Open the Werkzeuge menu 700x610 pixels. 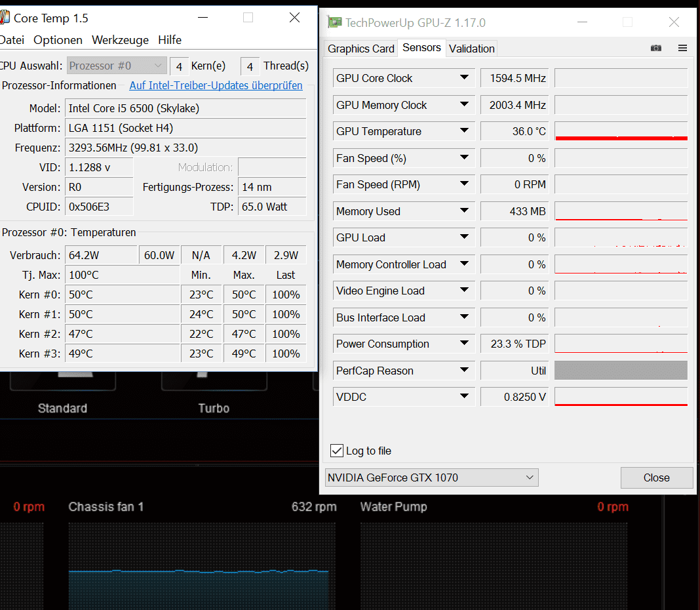120,40
